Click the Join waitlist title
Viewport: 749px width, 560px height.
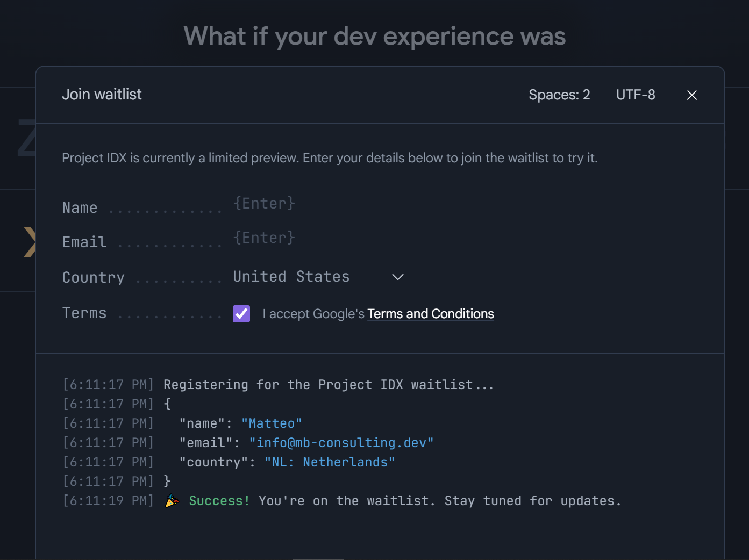coord(102,95)
